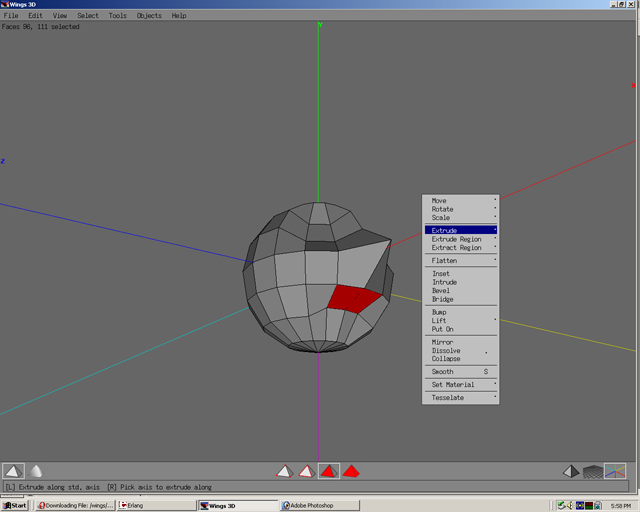The height and width of the screenshot is (512, 640).
Task: Expand the Rotate submenu in context menu
Action: [x=460, y=209]
